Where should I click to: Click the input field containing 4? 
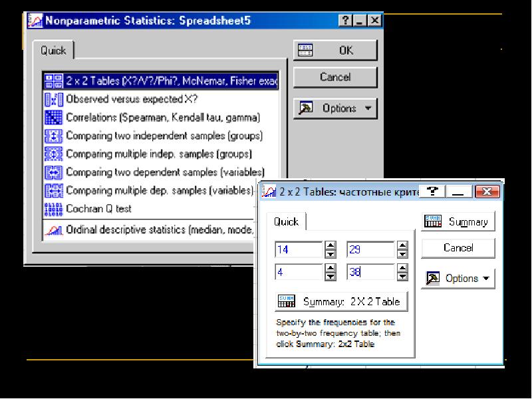pos(297,272)
